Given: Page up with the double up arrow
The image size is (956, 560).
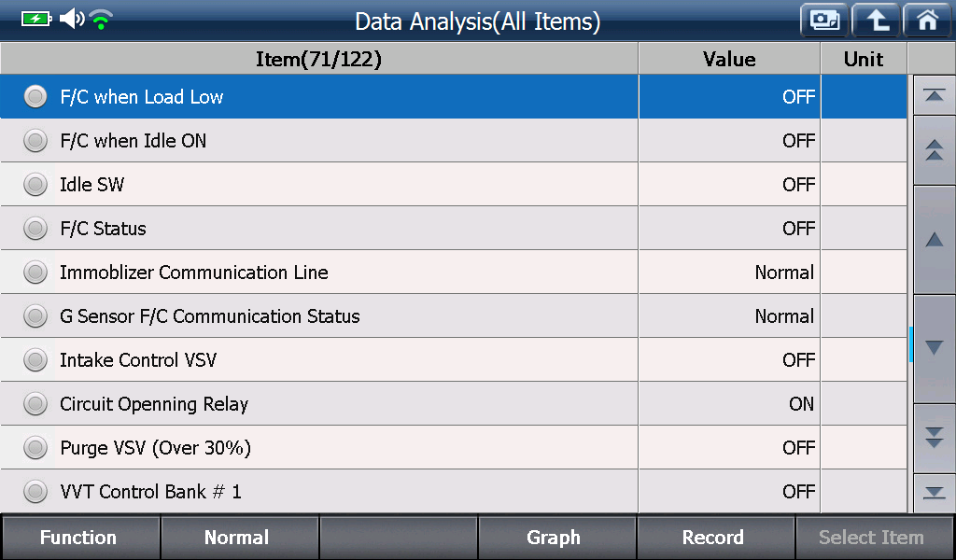Looking at the screenshot, I should [934, 150].
